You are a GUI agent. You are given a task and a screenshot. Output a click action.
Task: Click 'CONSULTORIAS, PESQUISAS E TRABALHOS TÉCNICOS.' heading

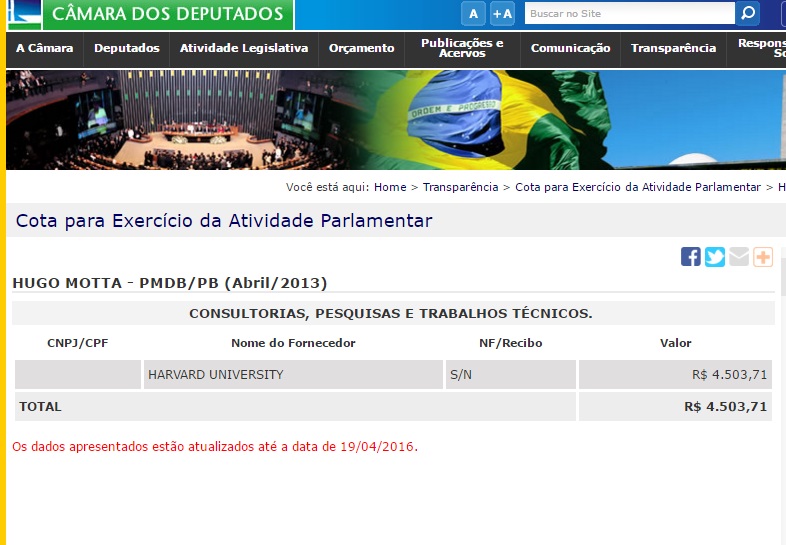[x=390, y=313]
